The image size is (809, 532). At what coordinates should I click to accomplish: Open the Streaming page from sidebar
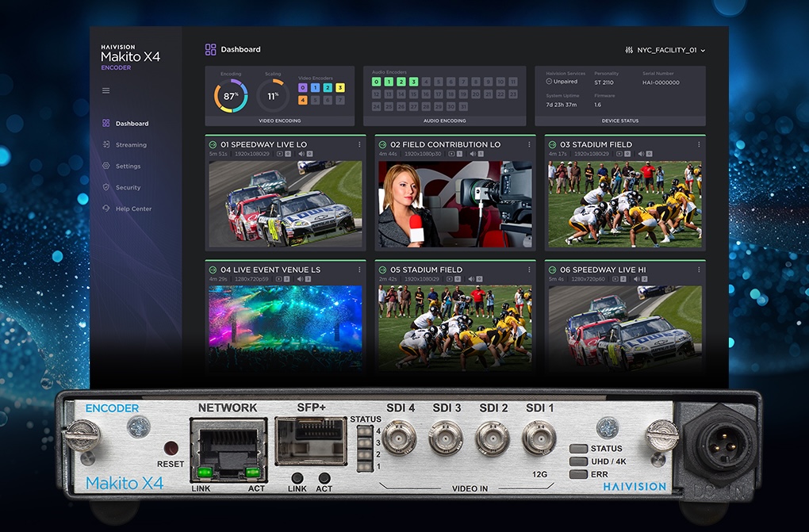pyautogui.click(x=125, y=145)
